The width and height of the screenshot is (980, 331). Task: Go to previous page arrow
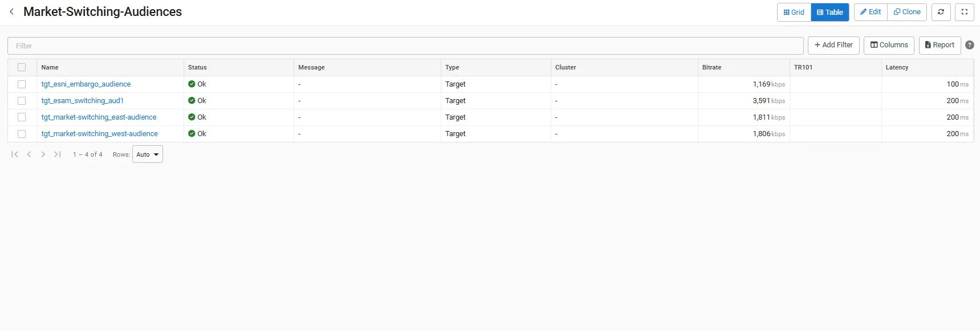29,154
